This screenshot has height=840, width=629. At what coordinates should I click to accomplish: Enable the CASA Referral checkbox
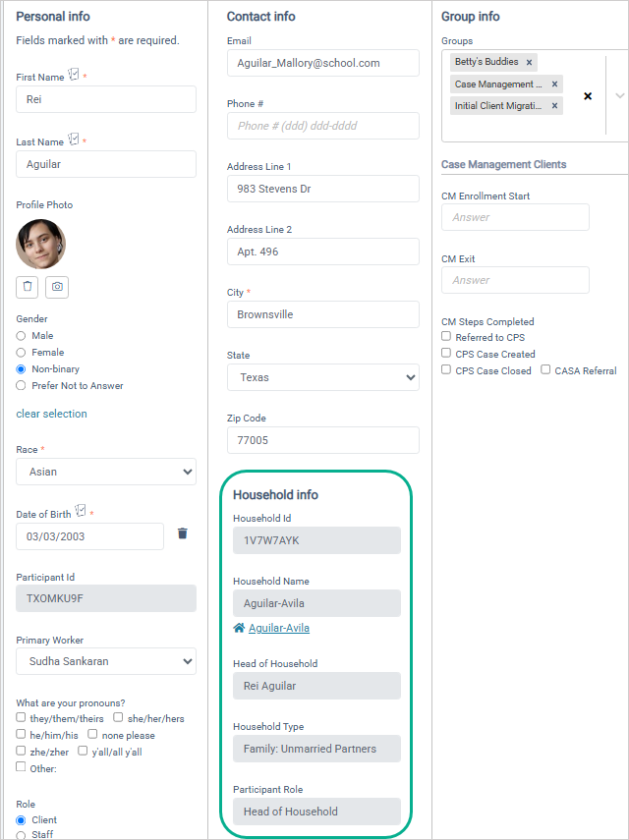coord(545,369)
